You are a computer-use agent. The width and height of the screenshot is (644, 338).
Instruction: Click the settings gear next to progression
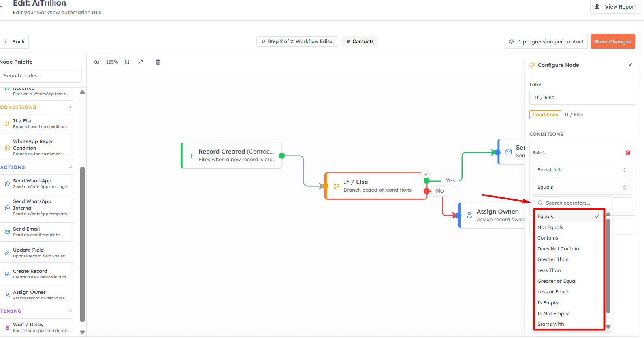(x=512, y=41)
